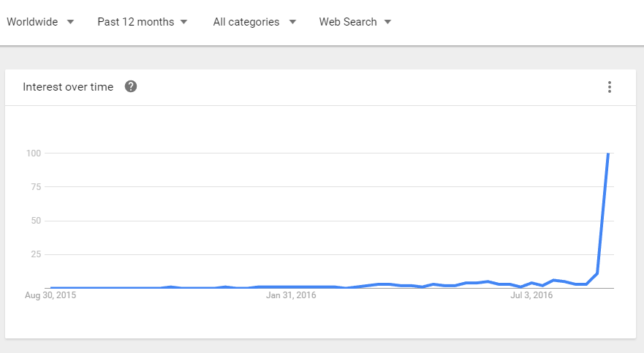Click the start of the blue trend line
Image resolution: width=644 pixels, height=353 pixels.
pyautogui.click(x=50, y=288)
